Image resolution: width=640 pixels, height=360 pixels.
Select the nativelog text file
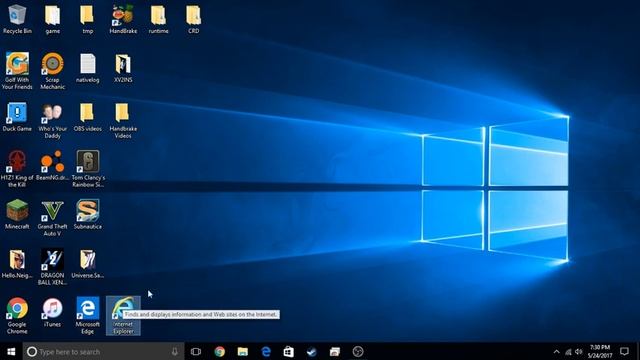coord(87,68)
